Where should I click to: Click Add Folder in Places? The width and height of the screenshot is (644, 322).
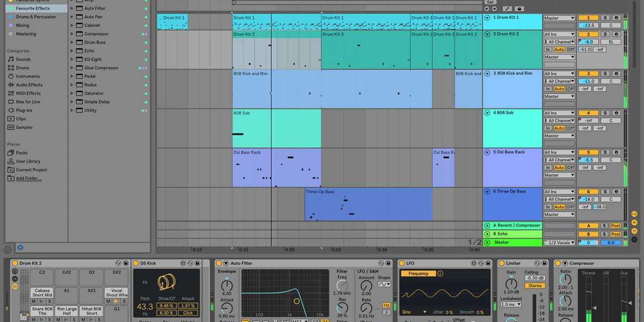point(28,178)
